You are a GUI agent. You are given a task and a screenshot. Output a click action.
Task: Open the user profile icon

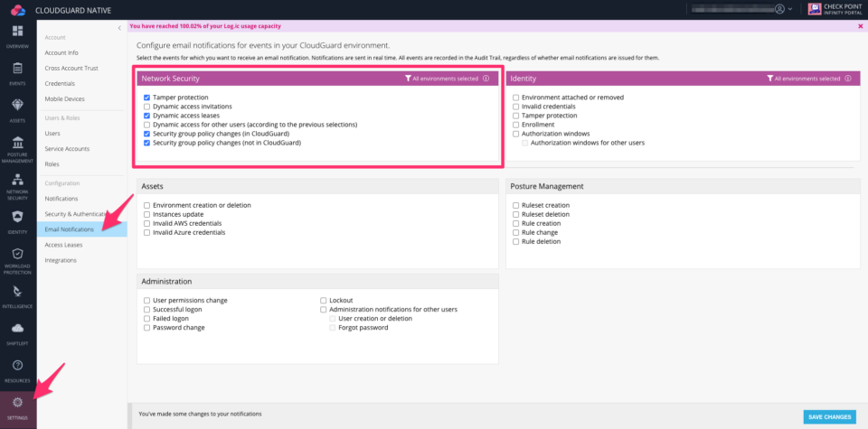[x=780, y=9]
